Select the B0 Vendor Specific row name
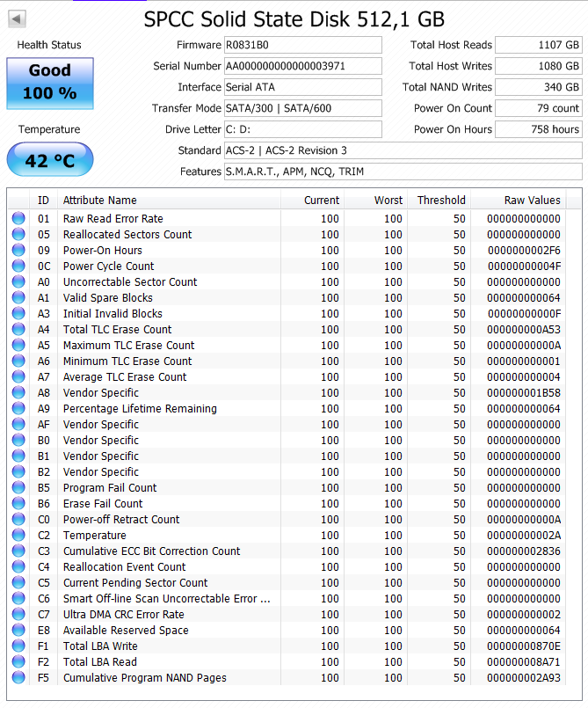The image size is (588, 708). [x=100, y=441]
